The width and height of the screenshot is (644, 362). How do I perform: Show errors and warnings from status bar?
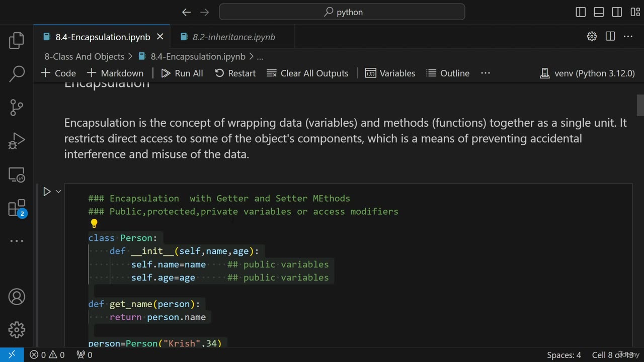pyautogui.click(x=47, y=355)
